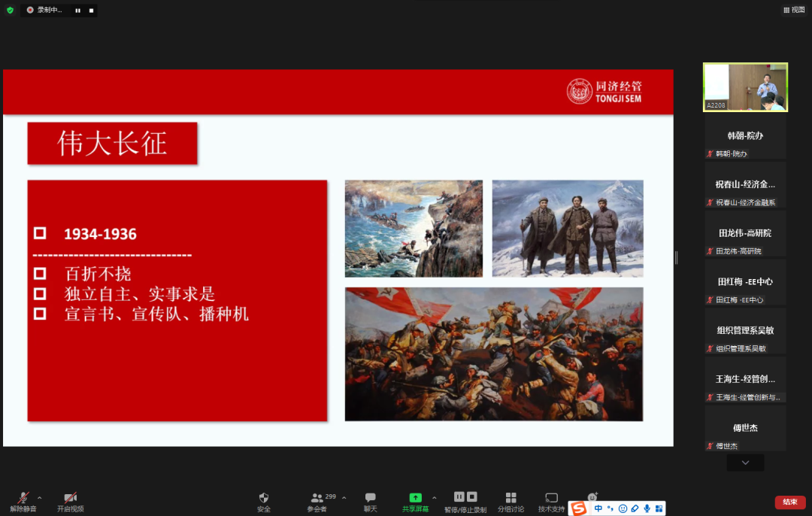Open Sogou skin pen icon
The height and width of the screenshot is (516, 812).
click(x=635, y=508)
